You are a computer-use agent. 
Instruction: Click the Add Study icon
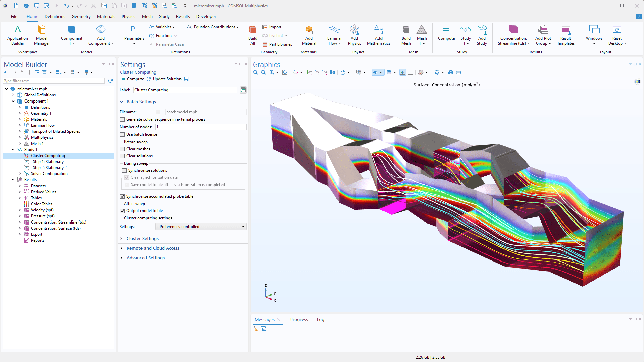[482, 35]
